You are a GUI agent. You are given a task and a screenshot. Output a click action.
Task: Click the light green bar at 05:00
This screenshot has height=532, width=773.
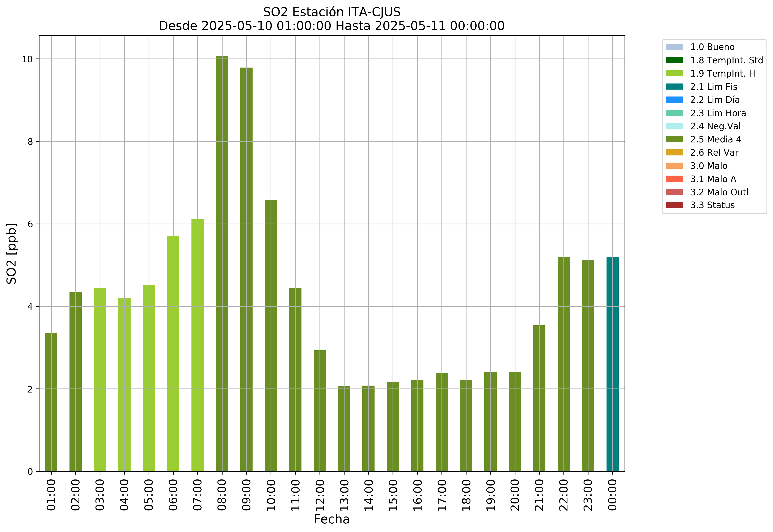[x=149, y=378]
